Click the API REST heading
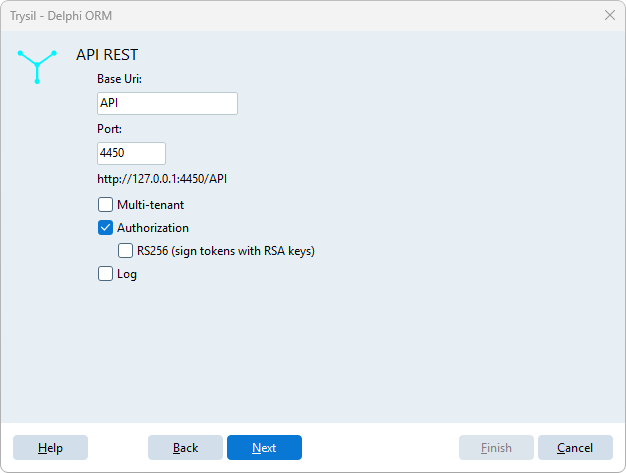626x473 pixels. (x=107, y=55)
